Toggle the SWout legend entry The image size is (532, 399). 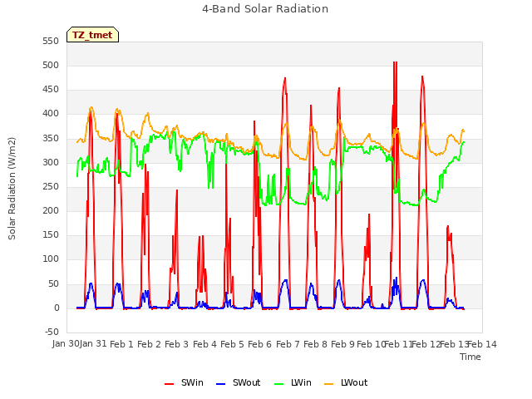[x=239, y=382]
